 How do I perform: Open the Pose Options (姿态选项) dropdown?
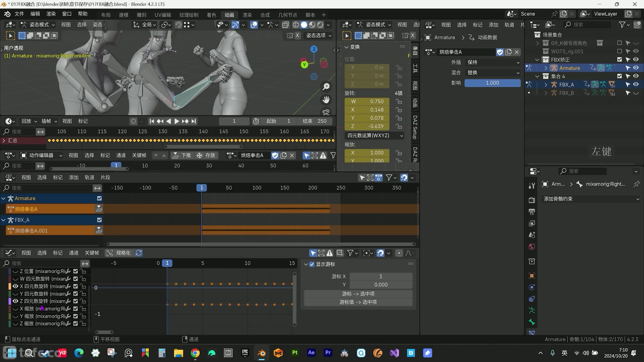tap(319, 35)
